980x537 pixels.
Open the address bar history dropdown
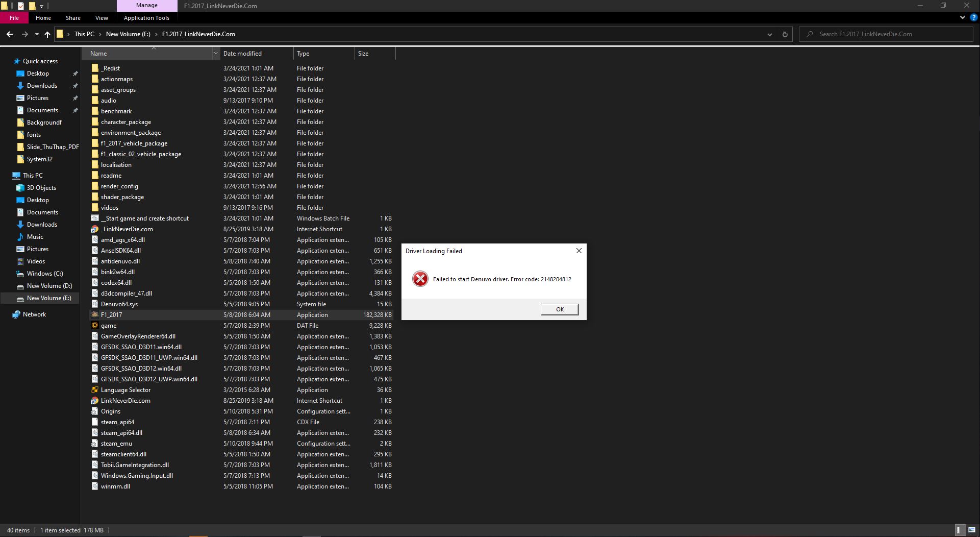(x=769, y=34)
